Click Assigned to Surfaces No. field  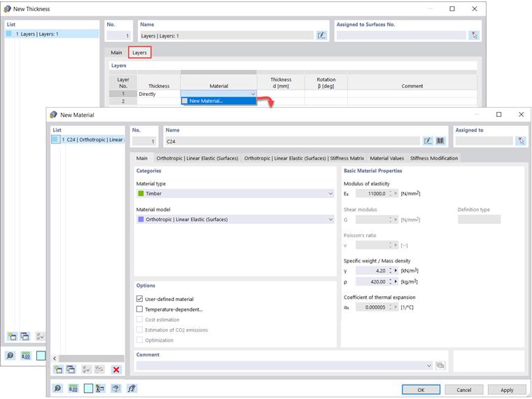coord(401,35)
